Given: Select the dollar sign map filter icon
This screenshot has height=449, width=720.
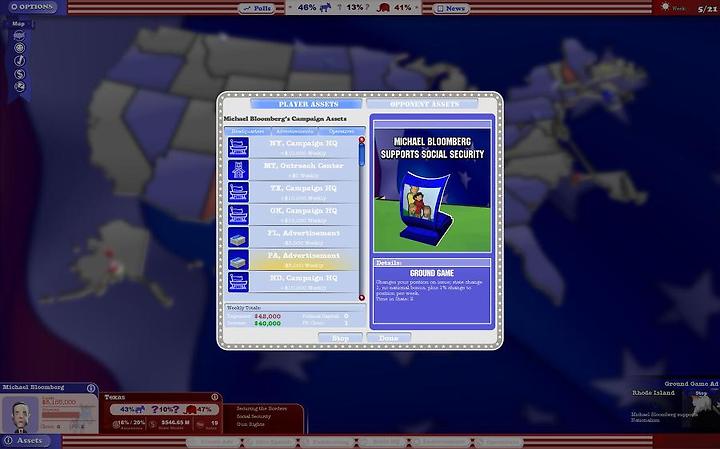Looking at the screenshot, I should [19, 73].
